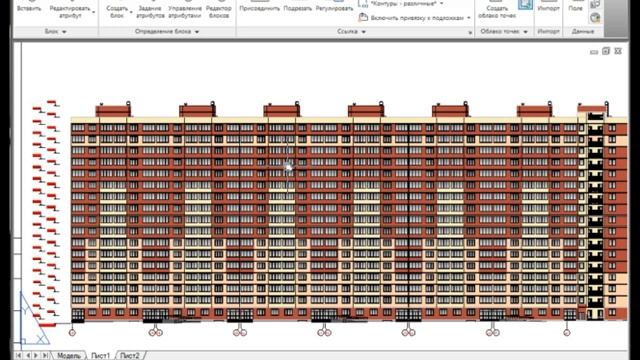
Task: Click the underlay snap icon
Action: pyautogui.click(x=363, y=17)
